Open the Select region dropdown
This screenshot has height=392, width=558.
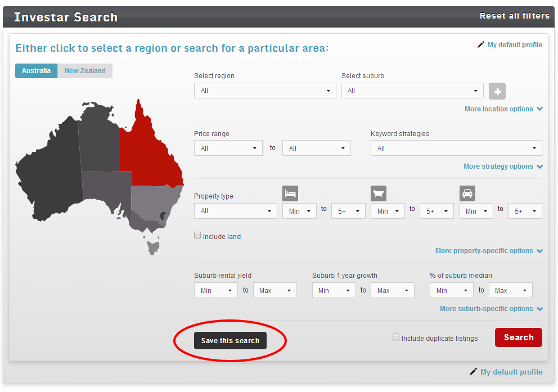click(265, 91)
